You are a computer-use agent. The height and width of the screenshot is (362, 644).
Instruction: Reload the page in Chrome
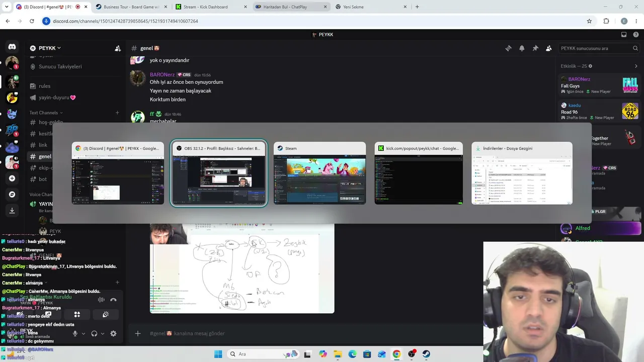pos(32,21)
